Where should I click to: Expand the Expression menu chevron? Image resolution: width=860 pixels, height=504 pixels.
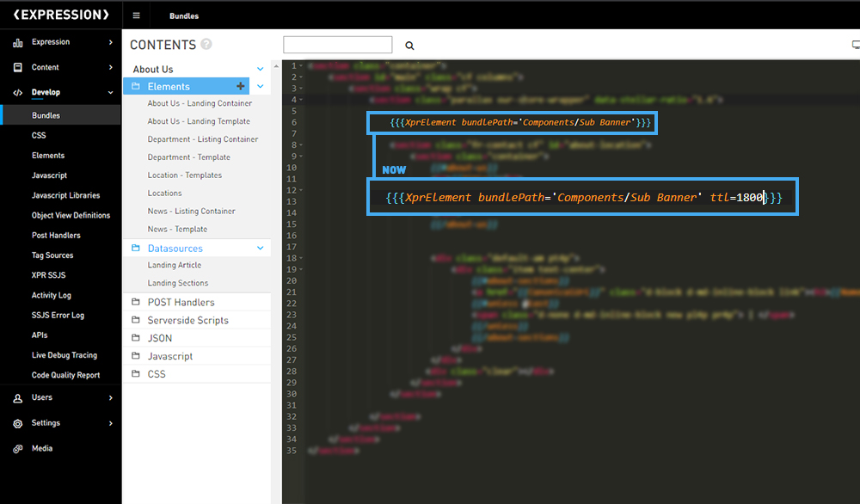click(x=111, y=42)
